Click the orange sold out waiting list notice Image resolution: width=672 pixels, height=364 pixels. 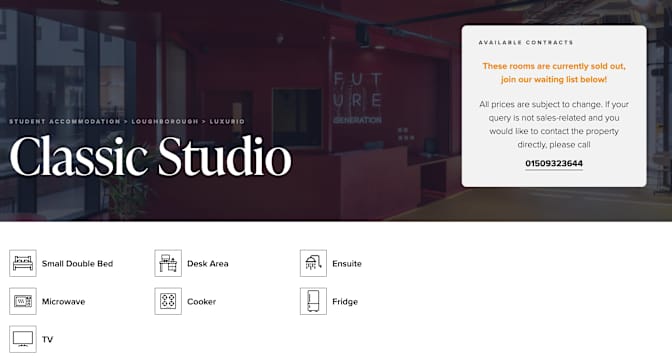pos(554,73)
